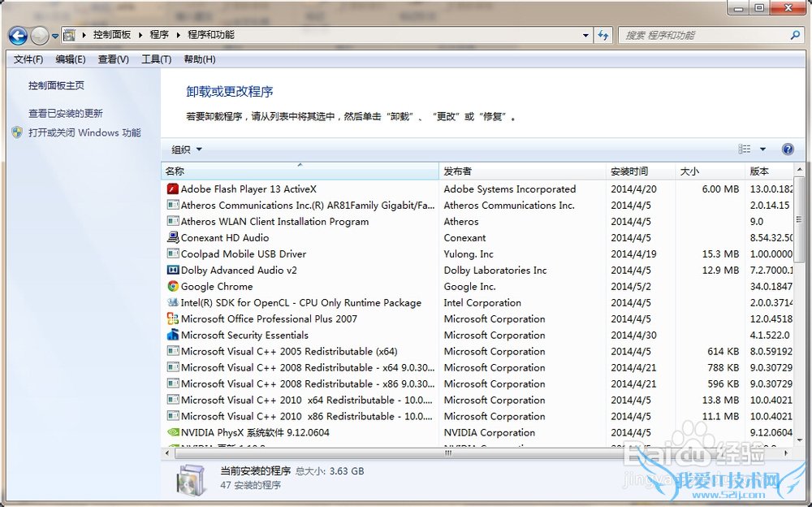
Task: Click horizontal scrollbar right arrow
Action: (x=786, y=453)
